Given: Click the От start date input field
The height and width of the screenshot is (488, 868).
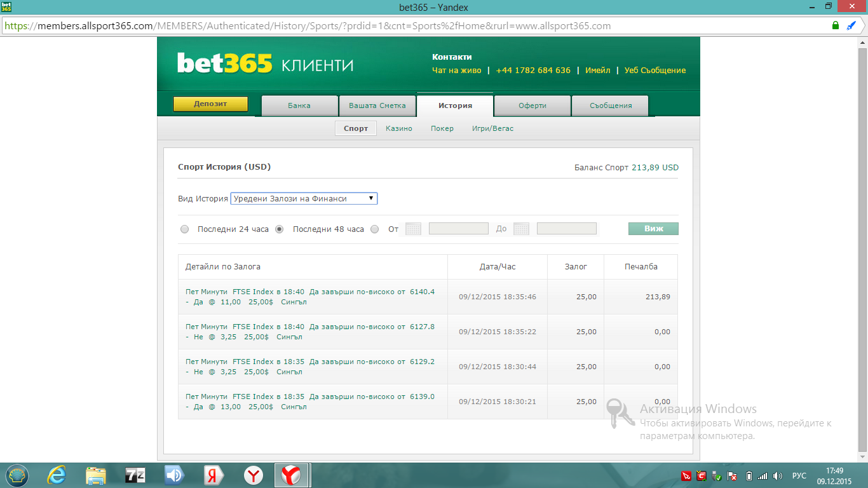Looking at the screenshot, I should (459, 229).
